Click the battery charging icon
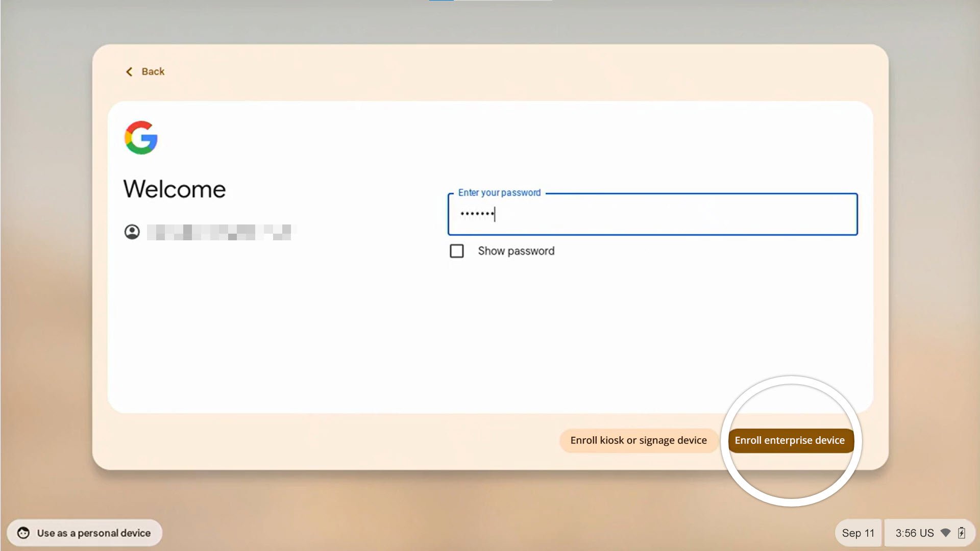This screenshot has height=551, width=980. (962, 533)
